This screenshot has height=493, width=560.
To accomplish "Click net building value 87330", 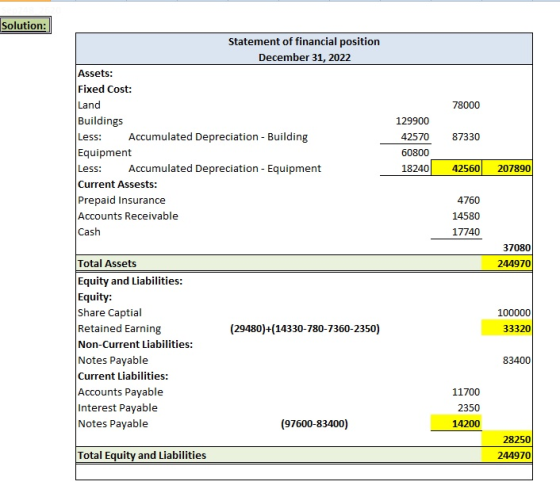I will 466,136.
